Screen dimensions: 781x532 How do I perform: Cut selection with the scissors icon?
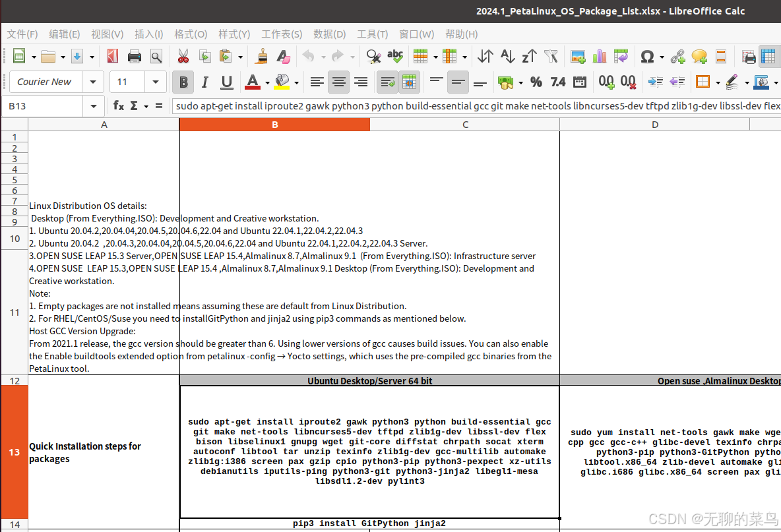pos(183,56)
